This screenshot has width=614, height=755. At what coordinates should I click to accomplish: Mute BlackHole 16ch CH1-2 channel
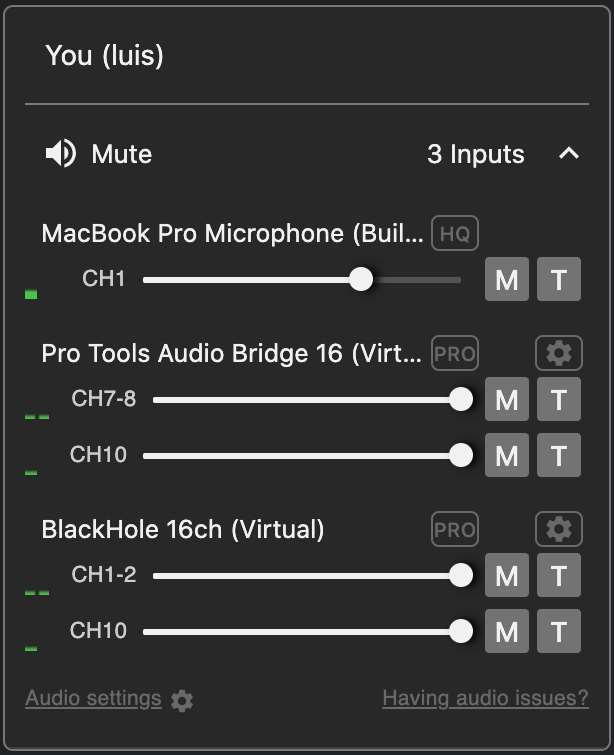tap(507, 575)
